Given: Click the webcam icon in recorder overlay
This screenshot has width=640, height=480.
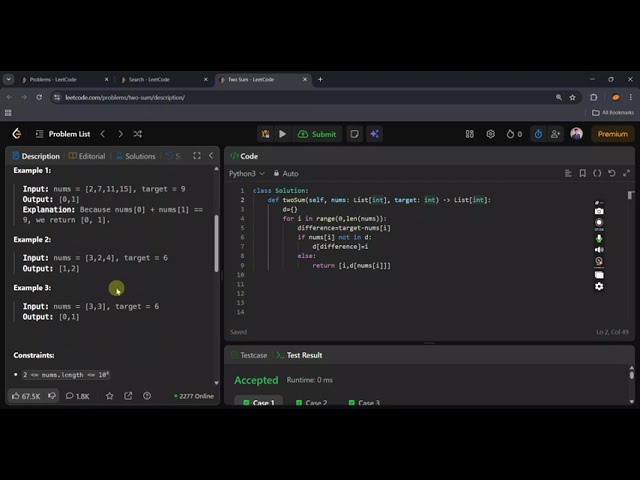Looking at the screenshot, I should (x=599, y=261).
